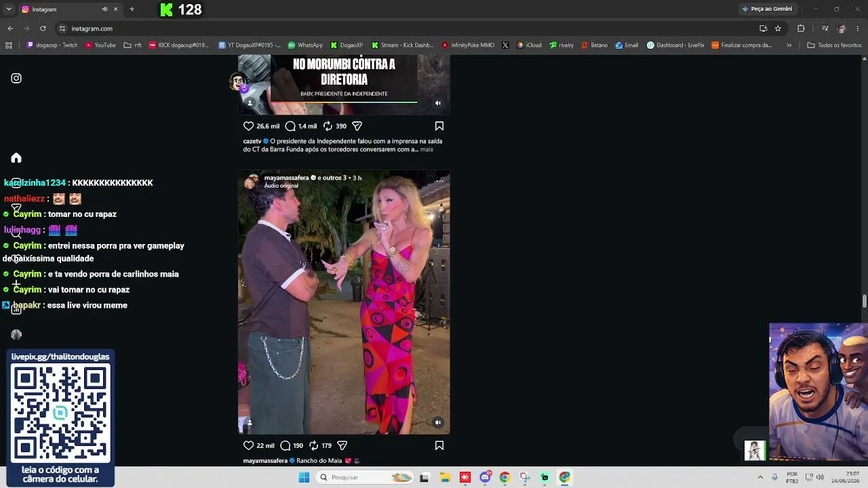Expand the nft bookmarks folder

(133, 45)
